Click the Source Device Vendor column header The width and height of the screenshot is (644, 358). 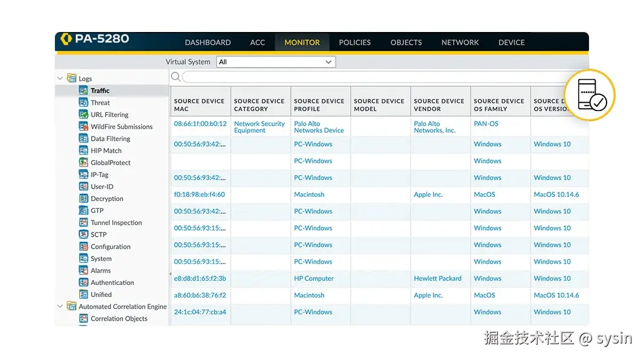[x=440, y=101]
